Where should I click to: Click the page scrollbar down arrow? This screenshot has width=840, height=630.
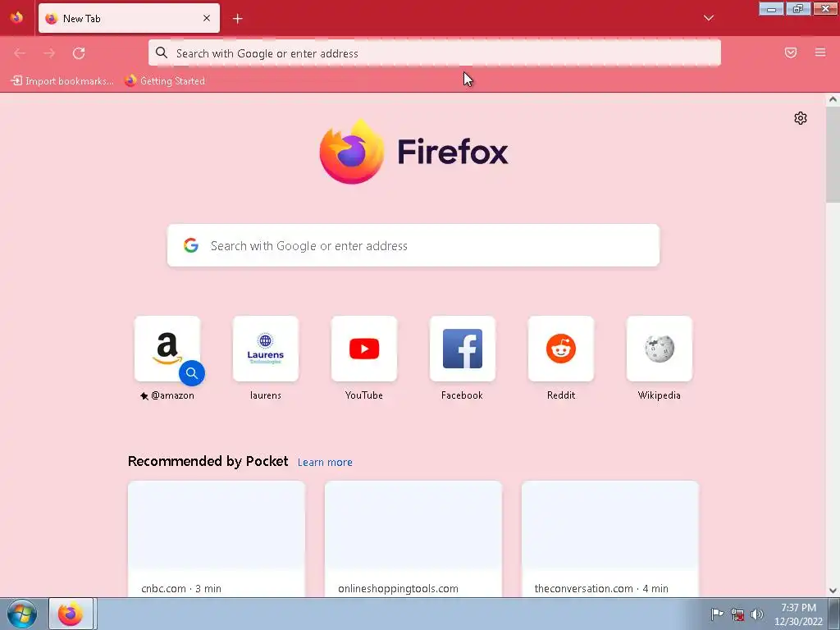click(x=833, y=591)
